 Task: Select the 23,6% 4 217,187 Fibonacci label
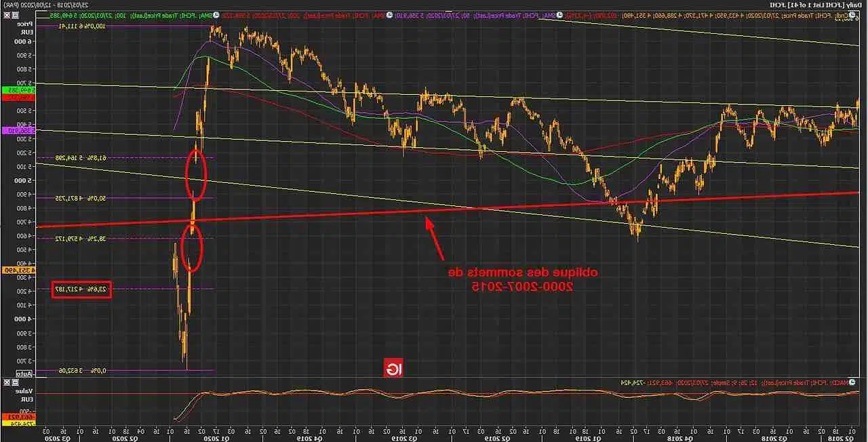[x=81, y=289]
